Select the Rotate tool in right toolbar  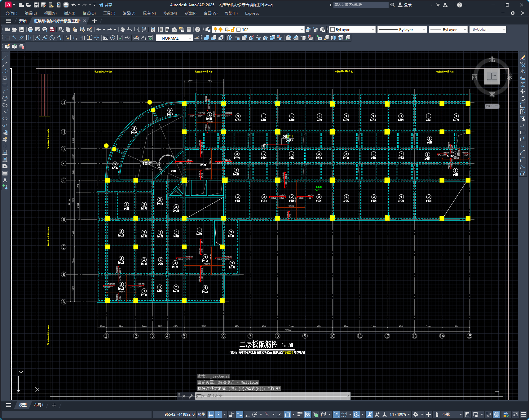(523, 98)
